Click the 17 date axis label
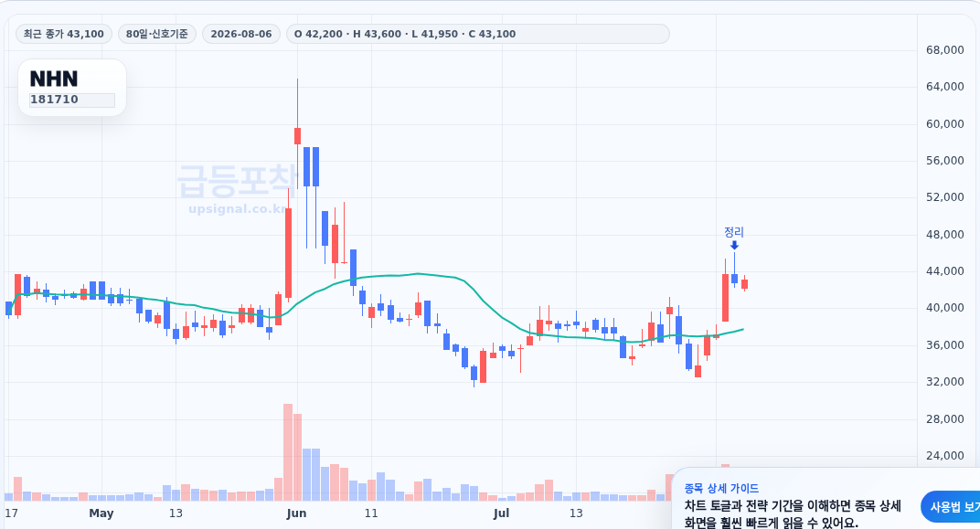This screenshot has width=980, height=529. click(x=11, y=513)
